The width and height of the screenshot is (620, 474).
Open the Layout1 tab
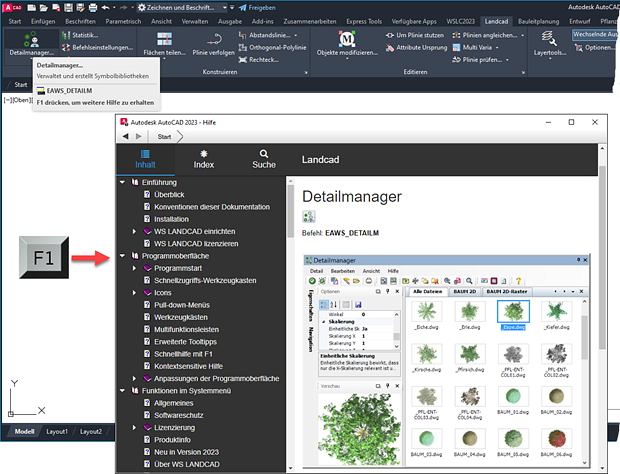[57, 431]
